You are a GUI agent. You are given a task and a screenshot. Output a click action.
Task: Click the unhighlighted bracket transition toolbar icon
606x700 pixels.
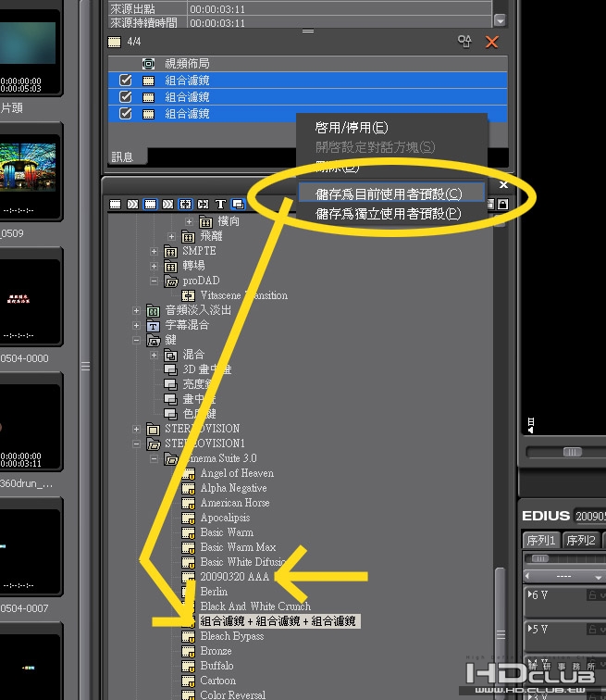tap(203, 205)
